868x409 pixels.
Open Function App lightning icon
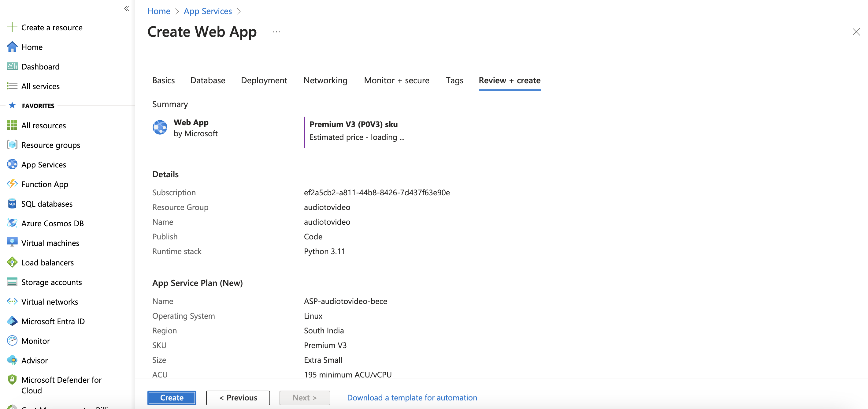pyautogui.click(x=12, y=184)
